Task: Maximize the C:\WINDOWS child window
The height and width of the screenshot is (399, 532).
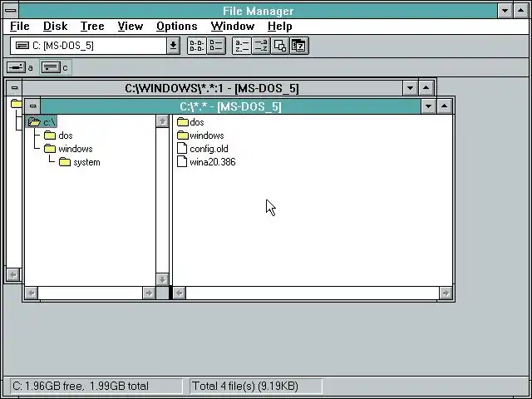Action: pos(426,88)
